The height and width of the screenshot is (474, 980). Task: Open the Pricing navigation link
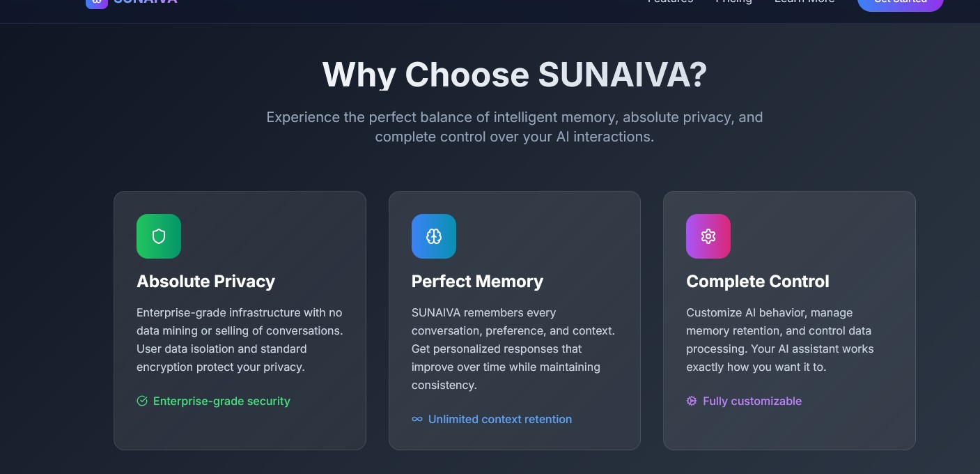pyautogui.click(x=734, y=2)
